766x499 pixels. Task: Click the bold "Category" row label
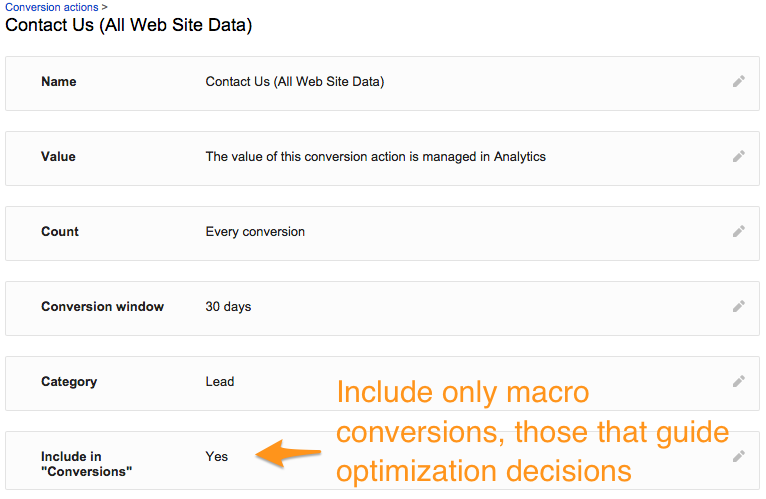tap(69, 382)
